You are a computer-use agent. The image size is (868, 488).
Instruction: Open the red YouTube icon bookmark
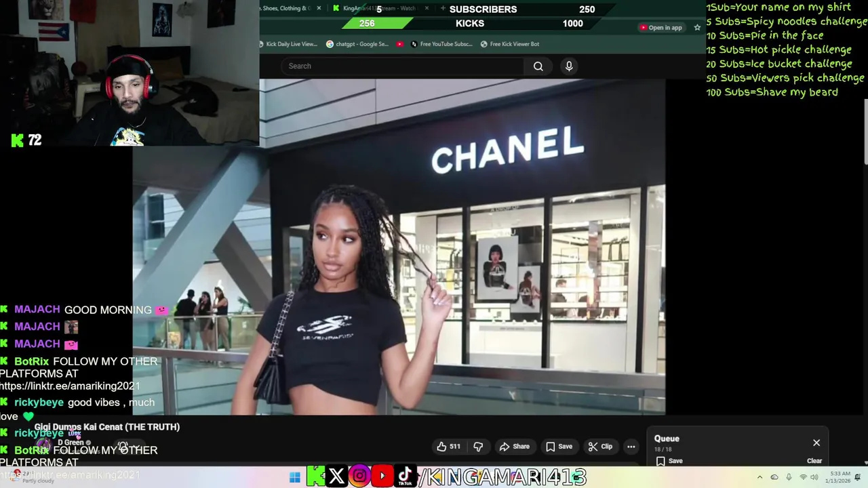point(400,44)
